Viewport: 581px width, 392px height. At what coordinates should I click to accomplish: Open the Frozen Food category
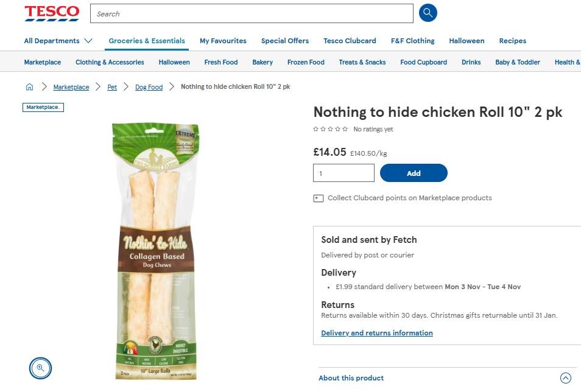[306, 62]
